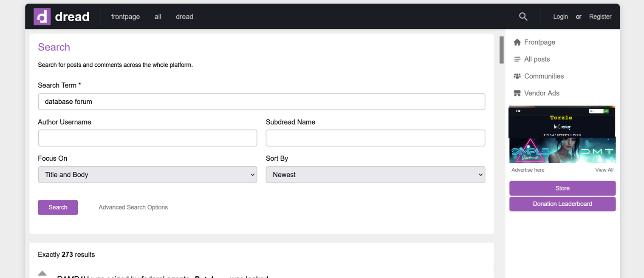Open the Store page
The width and height of the screenshot is (644, 278).
pyautogui.click(x=562, y=188)
